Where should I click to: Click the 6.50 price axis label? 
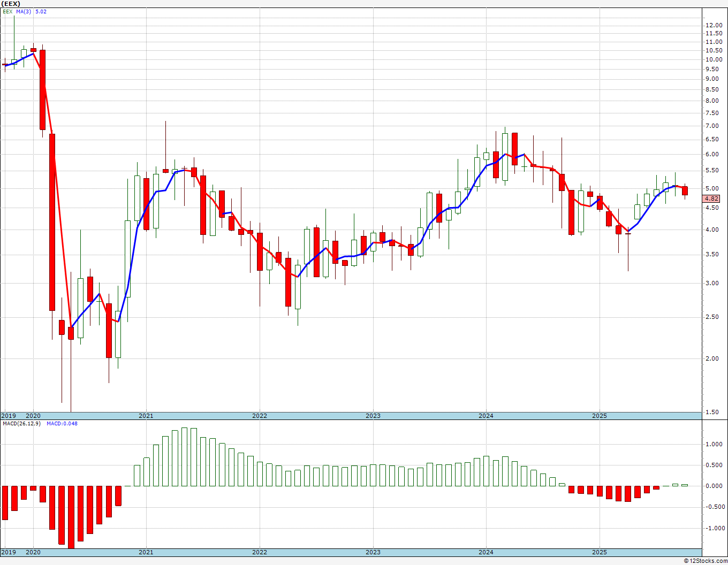(713, 139)
